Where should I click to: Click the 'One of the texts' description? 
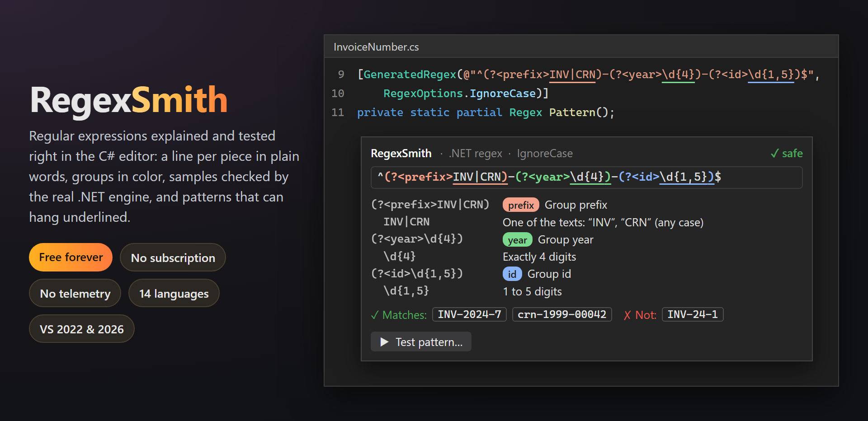tap(603, 223)
